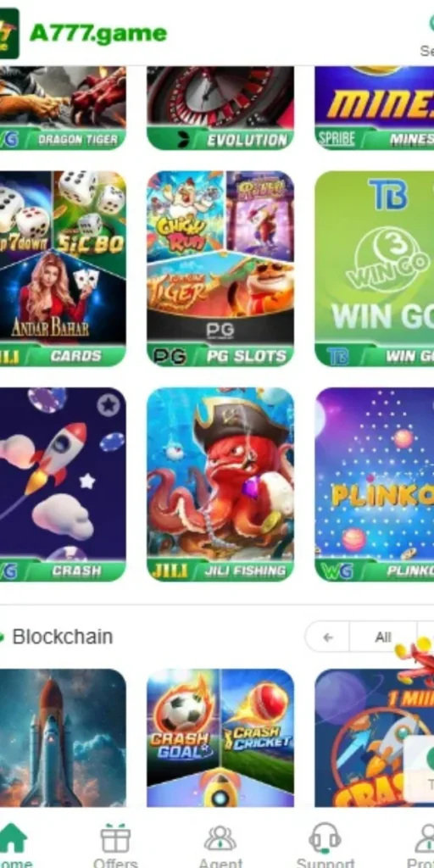Launch the Spribe Mines game
This screenshot has height=868, width=434.
(x=374, y=108)
